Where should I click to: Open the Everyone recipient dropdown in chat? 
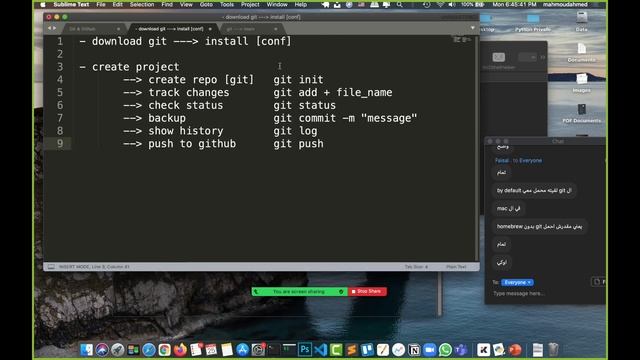click(517, 282)
